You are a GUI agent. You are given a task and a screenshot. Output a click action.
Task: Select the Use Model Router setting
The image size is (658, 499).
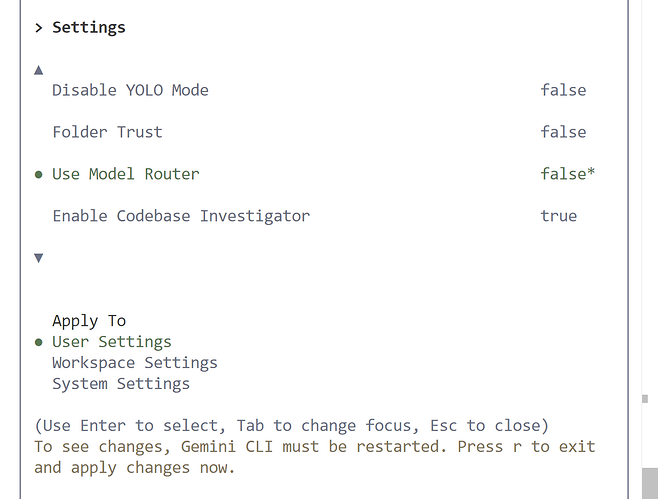click(x=125, y=174)
